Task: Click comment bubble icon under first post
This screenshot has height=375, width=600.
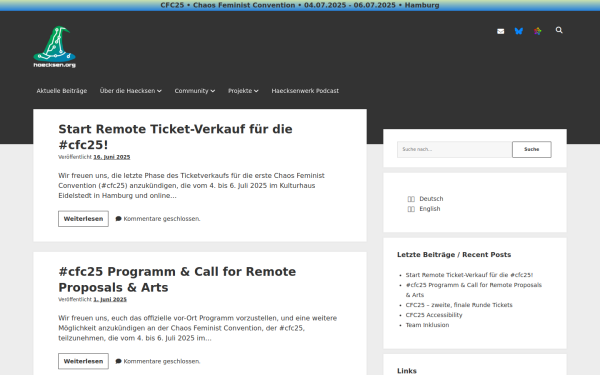Action: pos(119,219)
